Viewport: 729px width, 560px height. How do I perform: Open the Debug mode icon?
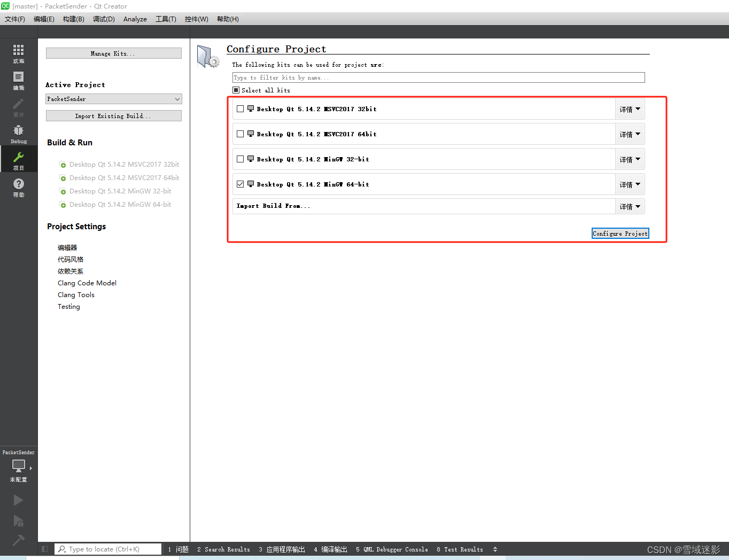pyautogui.click(x=18, y=133)
